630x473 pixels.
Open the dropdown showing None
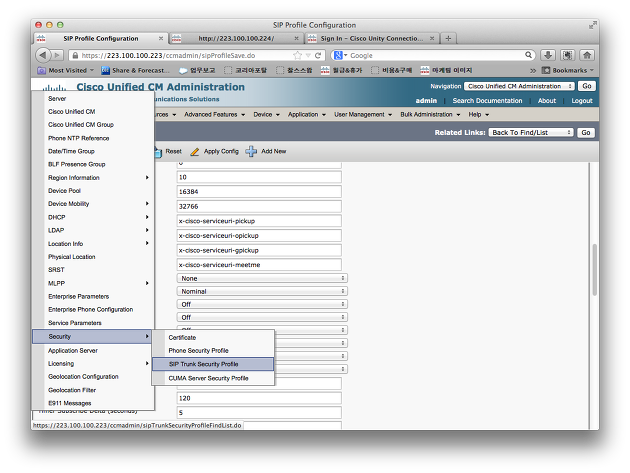click(x=262, y=278)
